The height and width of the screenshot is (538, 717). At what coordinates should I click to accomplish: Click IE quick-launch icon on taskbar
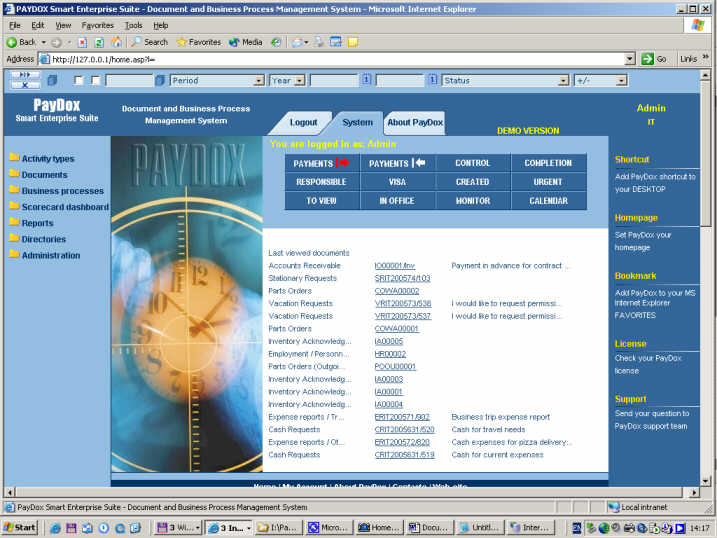point(55,528)
